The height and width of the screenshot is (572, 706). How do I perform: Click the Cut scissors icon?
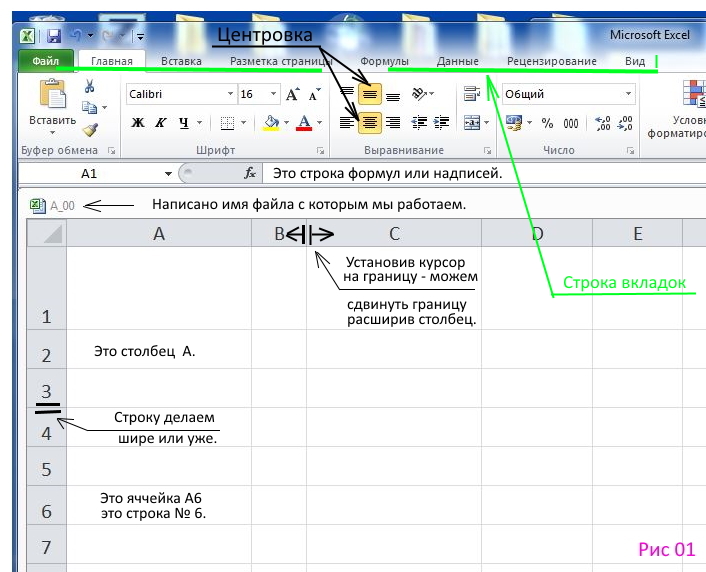(90, 87)
